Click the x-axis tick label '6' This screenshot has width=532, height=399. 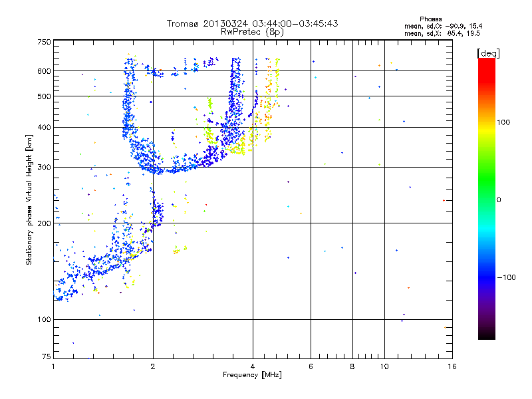[311, 366]
